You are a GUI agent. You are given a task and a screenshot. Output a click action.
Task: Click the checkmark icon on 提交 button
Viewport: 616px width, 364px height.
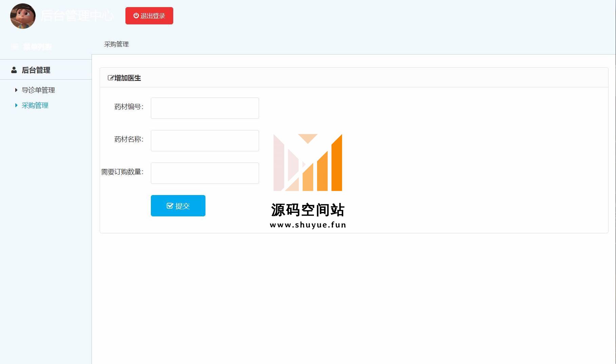pos(170,206)
